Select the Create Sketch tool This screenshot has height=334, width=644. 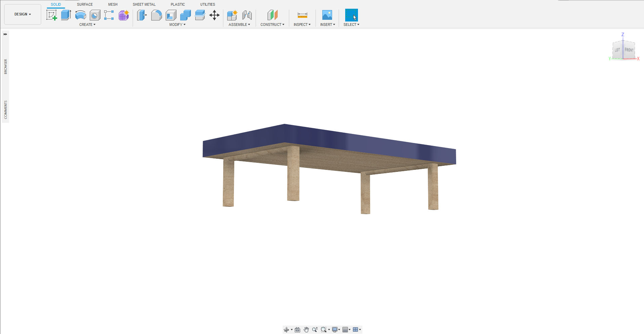pyautogui.click(x=51, y=15)
